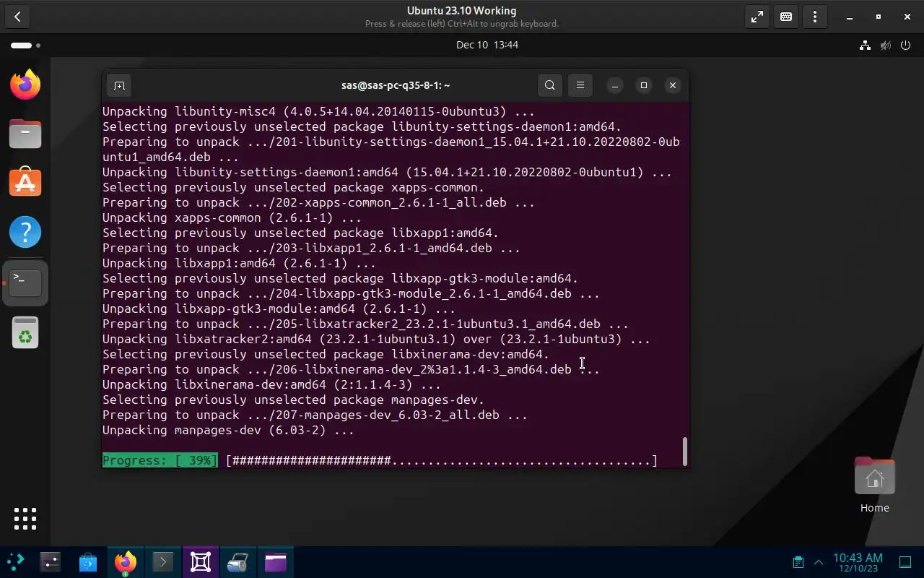
Task: Open the power menu icon in Ubuntu
Action: point(907,46)
